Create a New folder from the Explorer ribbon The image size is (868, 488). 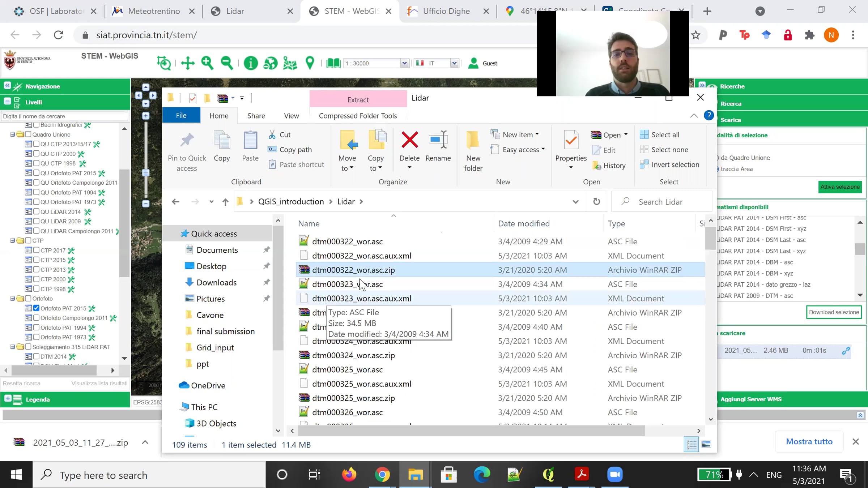click(473, 151)
